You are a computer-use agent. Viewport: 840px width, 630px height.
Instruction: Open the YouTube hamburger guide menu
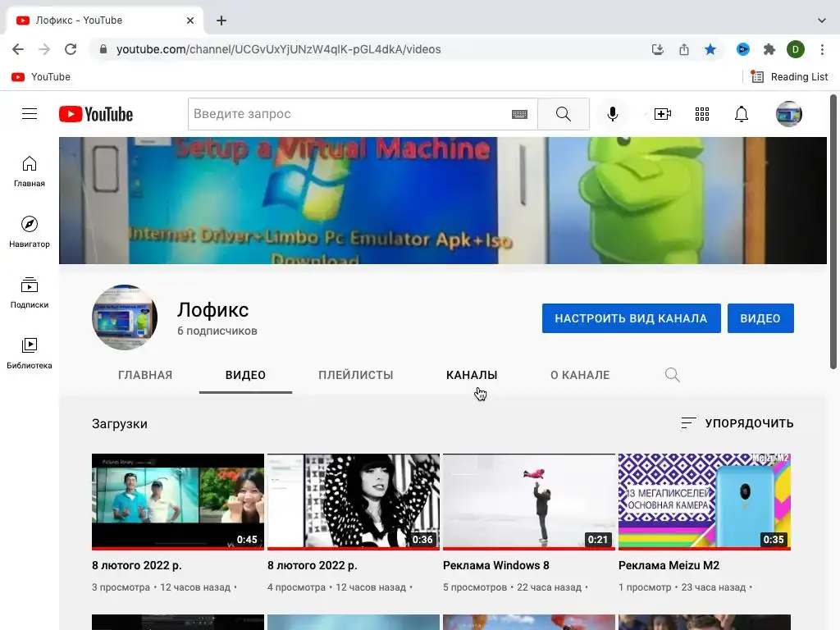(x=30, y=114)
